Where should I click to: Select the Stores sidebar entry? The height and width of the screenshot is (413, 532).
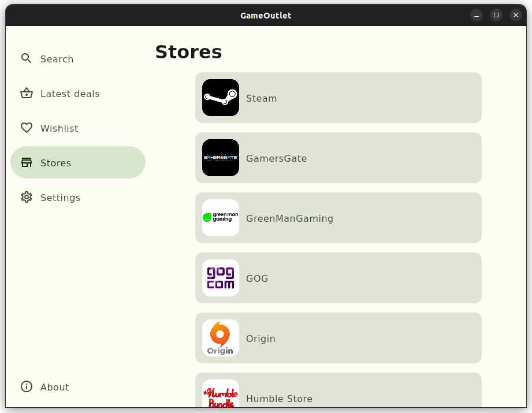click(78, 162)
